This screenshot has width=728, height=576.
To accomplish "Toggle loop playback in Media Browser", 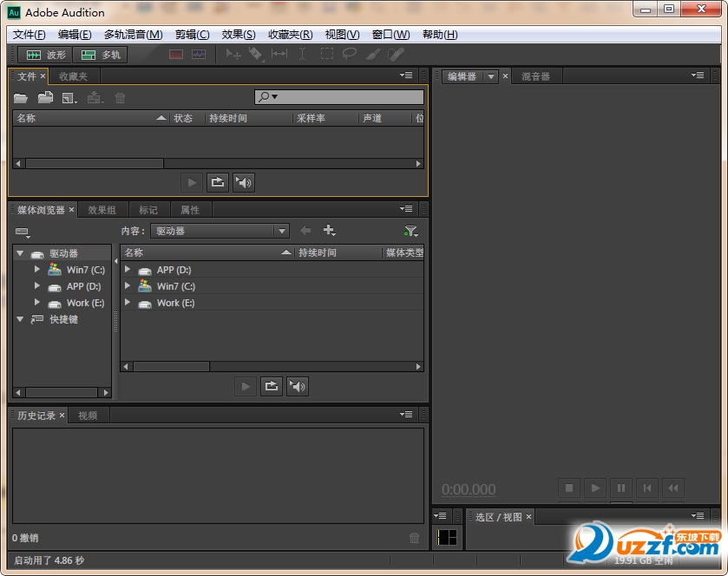I will [272, 386].
